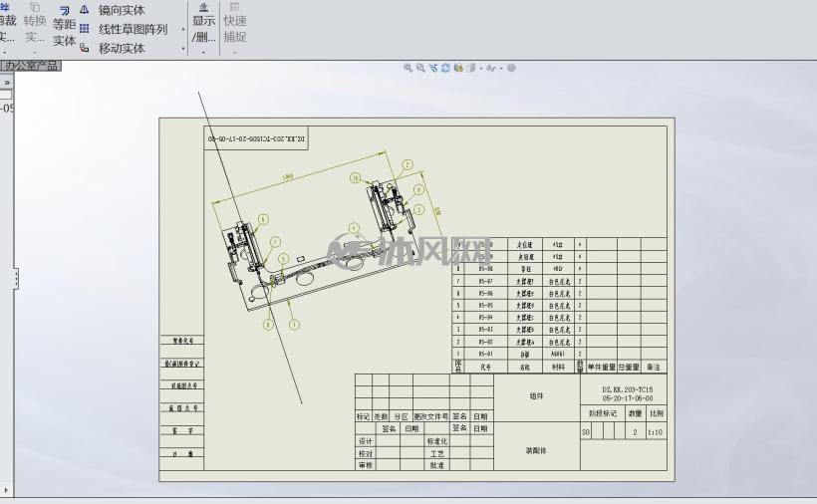Viewport: 817px width, 504px height.
Task: Click the 设计 cell in title block
Action: pos(366,441)
